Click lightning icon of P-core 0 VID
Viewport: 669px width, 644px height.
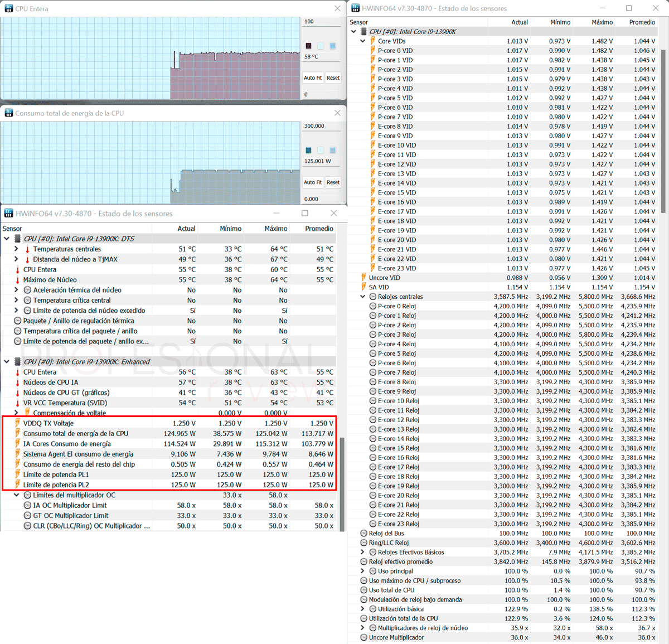pos(373,50)
